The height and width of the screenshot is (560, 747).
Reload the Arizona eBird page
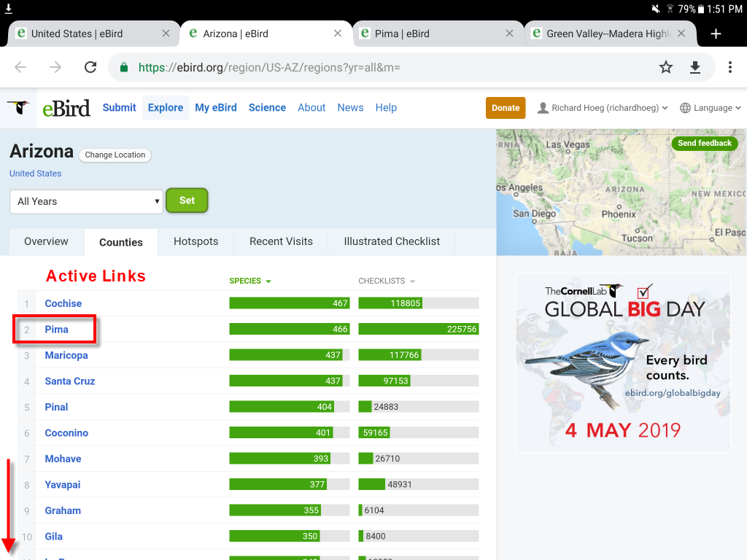(x=90, y=67)
